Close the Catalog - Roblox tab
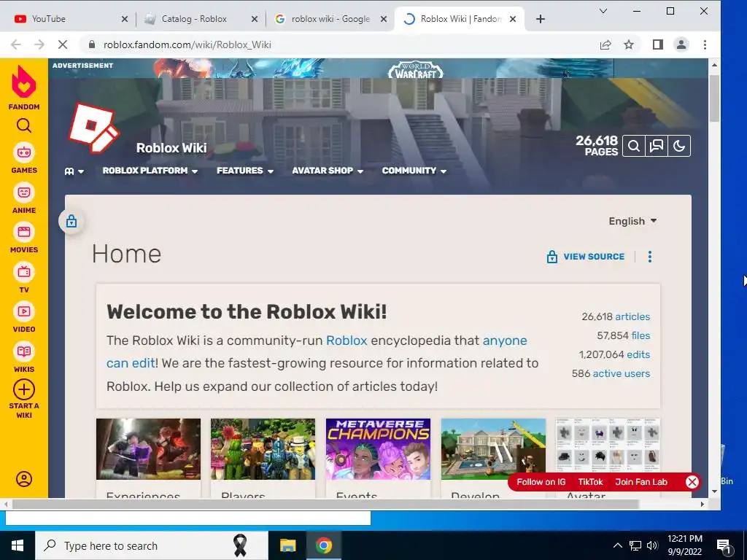Viewport: 747px width, 560px height. (x=255, y=19)
